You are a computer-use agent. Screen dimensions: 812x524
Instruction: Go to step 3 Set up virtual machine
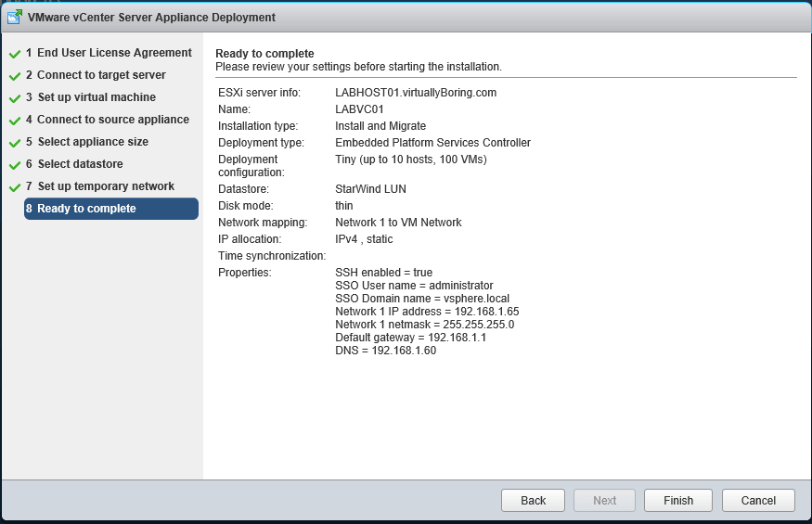(x=91, y=97)
